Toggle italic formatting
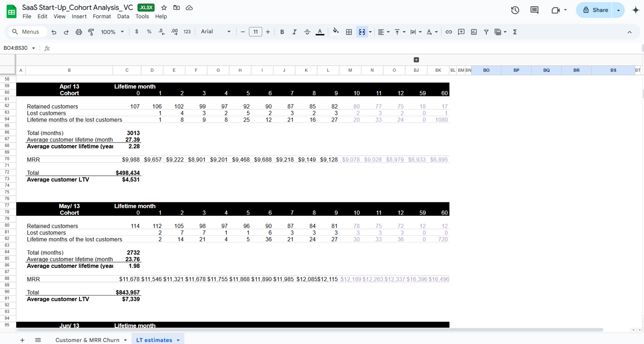This screenshot has height=344, width=644. [294, 32]
